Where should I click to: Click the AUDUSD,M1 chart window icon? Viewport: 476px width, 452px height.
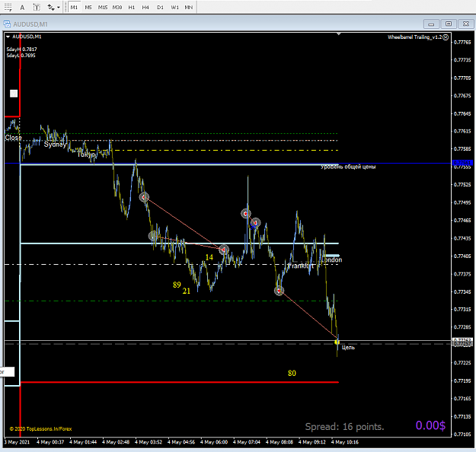point(7,24)
